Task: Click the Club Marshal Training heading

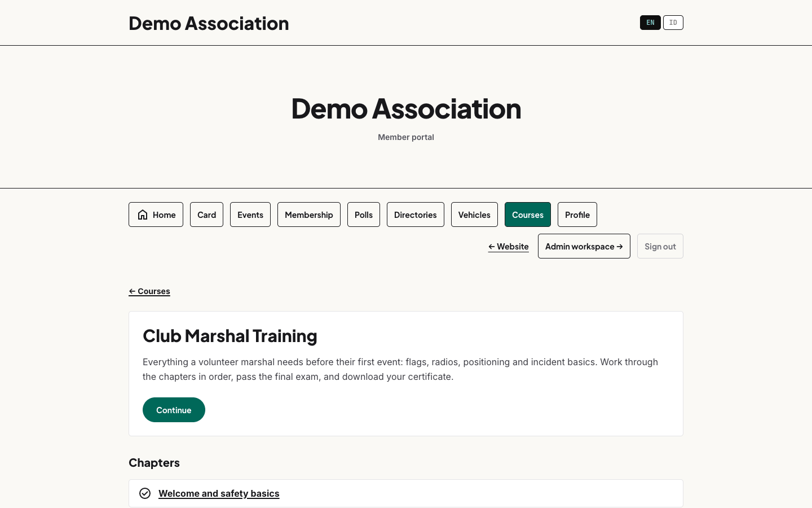Action: coord(230,336)
